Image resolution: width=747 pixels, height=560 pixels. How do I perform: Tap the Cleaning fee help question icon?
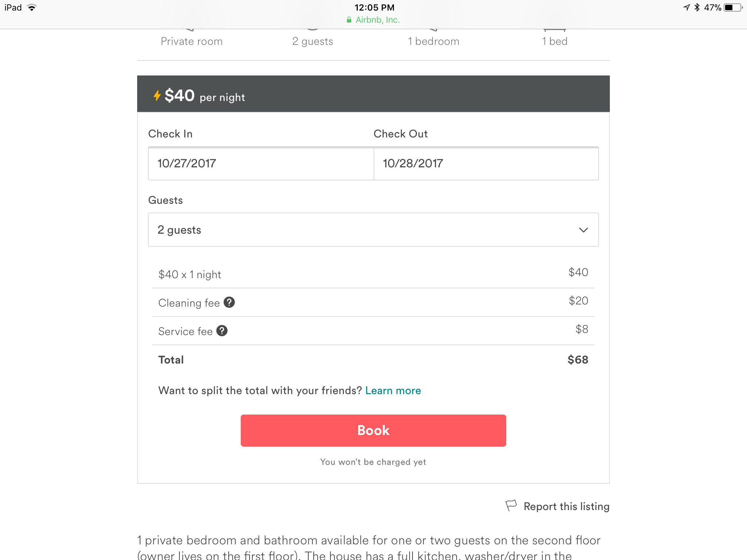click(229, 302)
